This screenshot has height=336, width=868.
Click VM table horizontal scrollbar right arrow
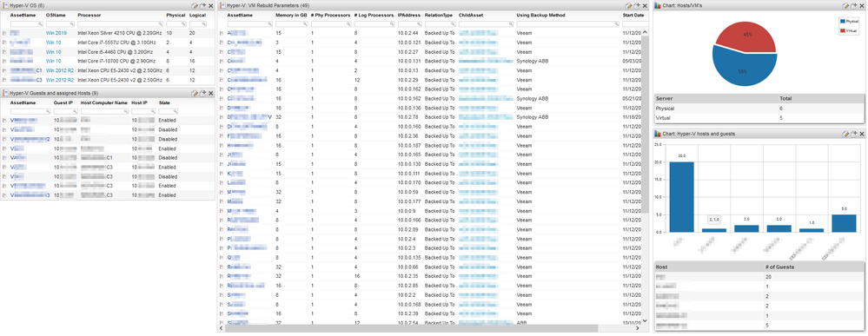638,328
